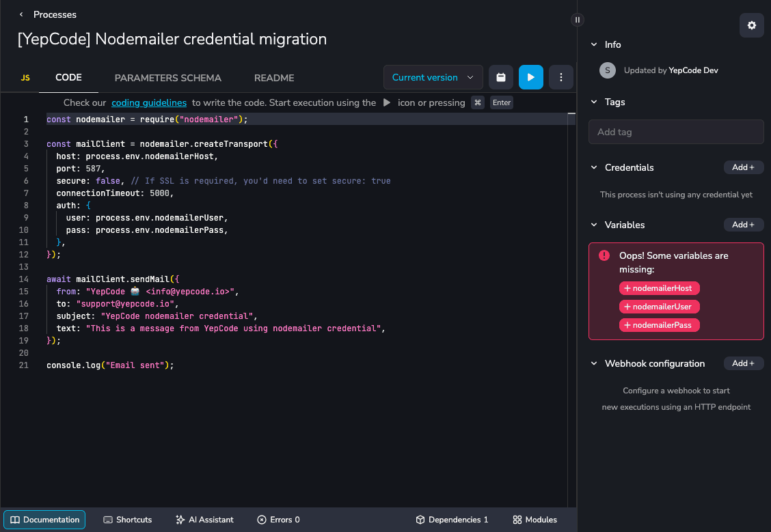Switch to the README tab
This screenshot has width=771, height=532.
pos(274,78)
